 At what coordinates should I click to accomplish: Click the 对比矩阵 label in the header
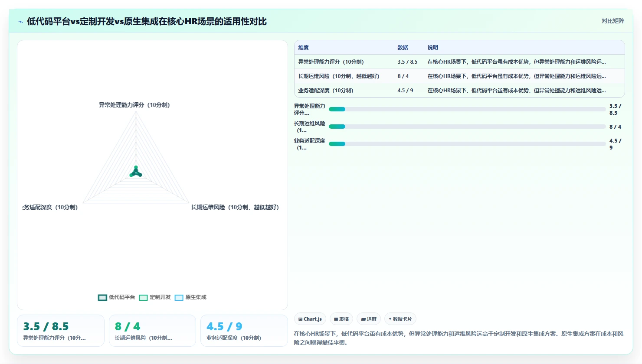613,21
